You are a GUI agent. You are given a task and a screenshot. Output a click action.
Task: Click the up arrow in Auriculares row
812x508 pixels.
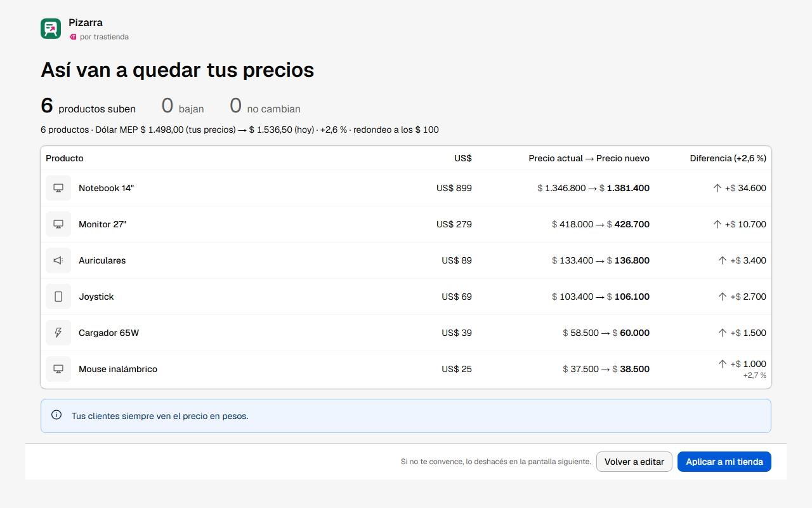tap(723, 260)
